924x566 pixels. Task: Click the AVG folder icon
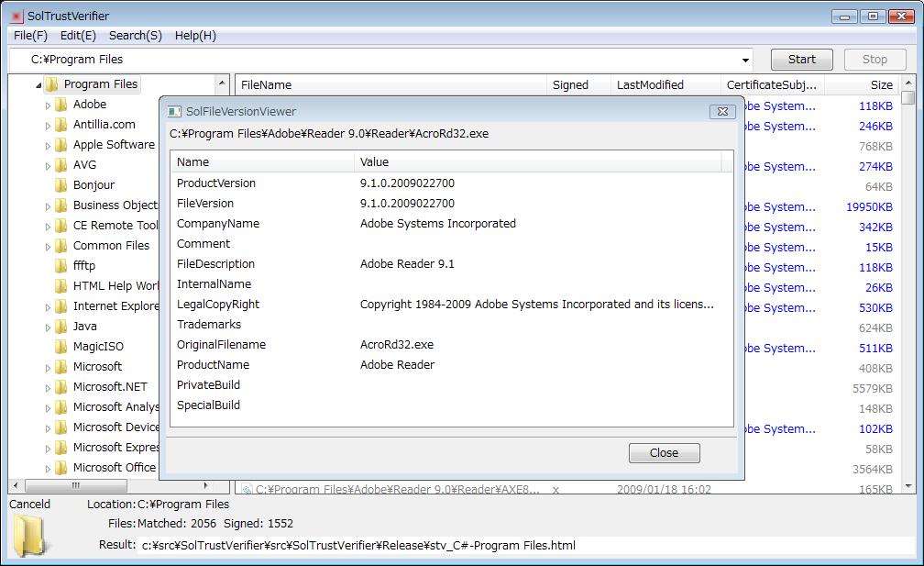61,165
